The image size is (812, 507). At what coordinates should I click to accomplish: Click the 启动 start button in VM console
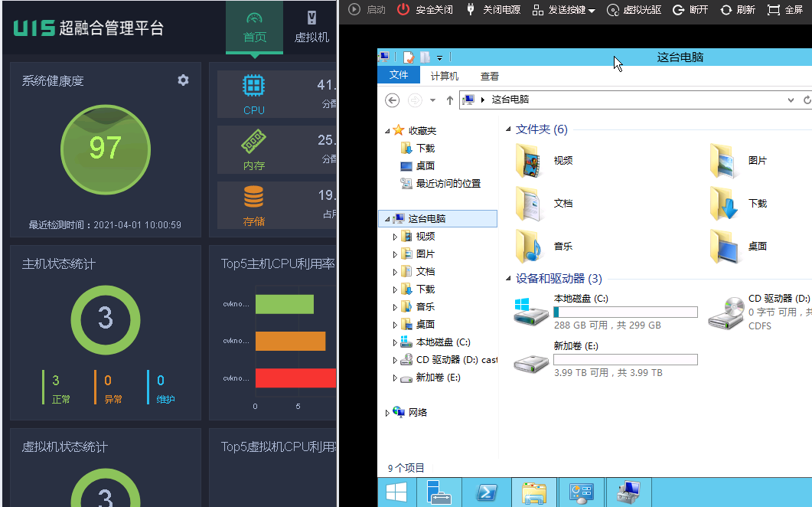(367, 9)
